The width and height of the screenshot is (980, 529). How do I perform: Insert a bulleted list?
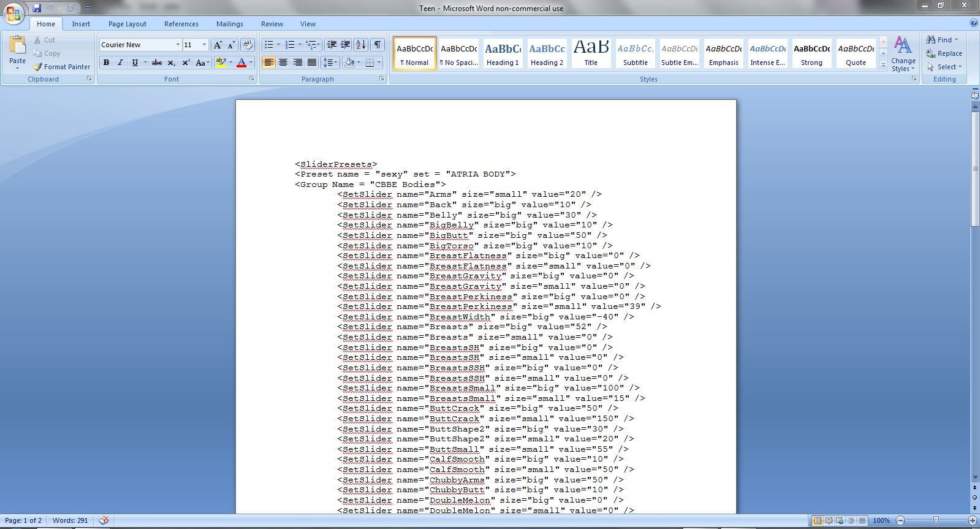(x=268, y=45)
